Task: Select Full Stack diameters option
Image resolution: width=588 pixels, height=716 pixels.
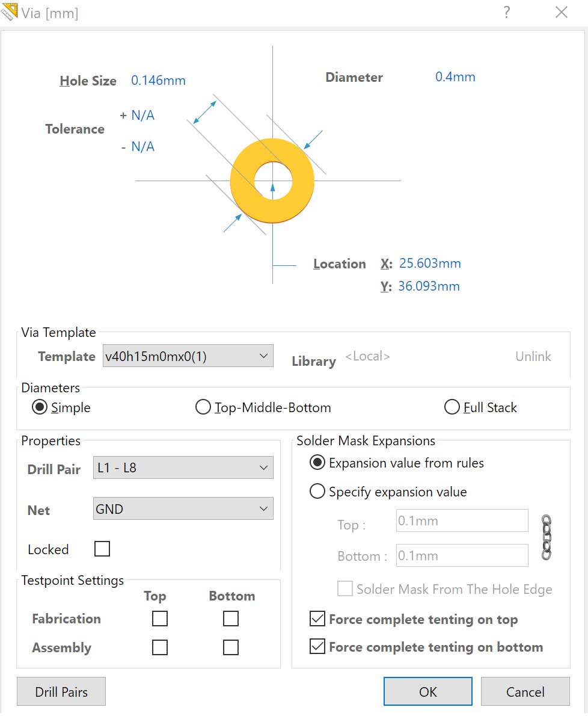Action: point(452,407)
